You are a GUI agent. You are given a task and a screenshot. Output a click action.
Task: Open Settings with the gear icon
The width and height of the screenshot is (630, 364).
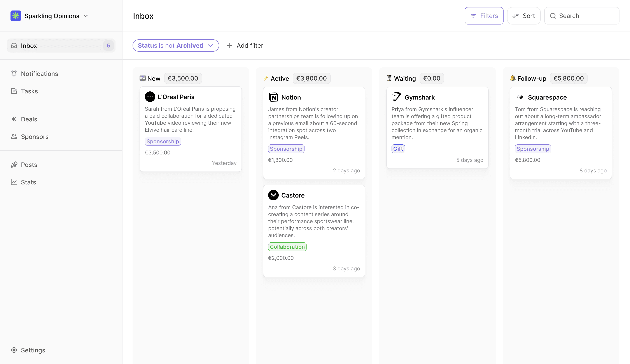click(14, 350)
